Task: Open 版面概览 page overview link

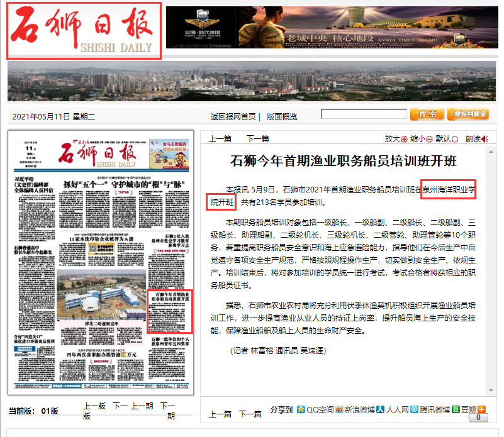Action: click(282, 116)
